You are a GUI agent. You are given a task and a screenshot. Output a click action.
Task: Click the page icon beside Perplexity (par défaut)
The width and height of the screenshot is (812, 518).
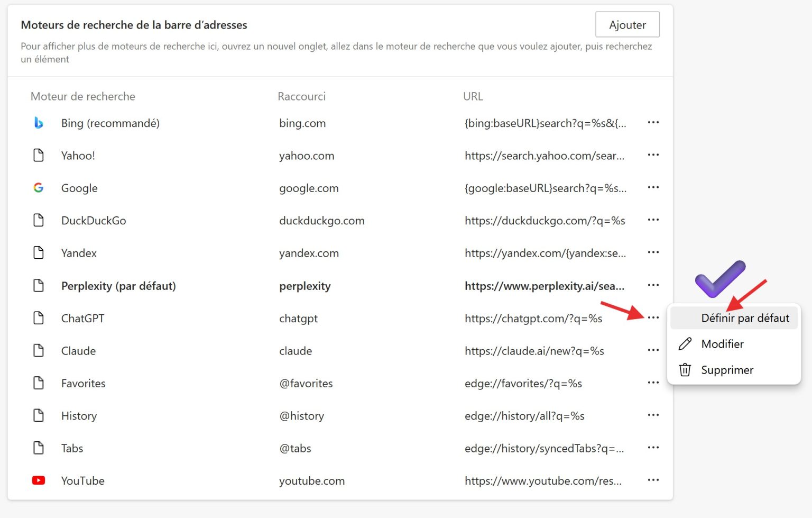tap(39, 285)
